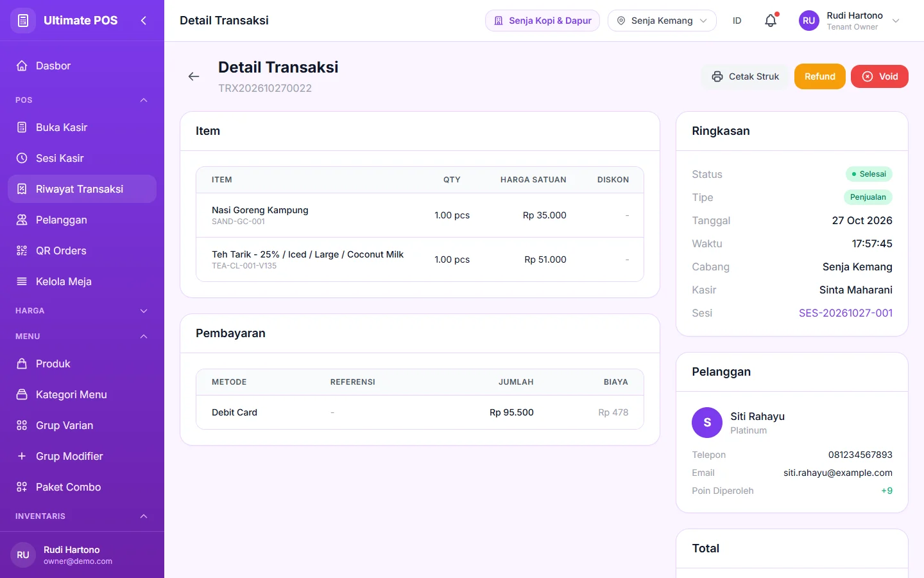Click SKU code SAND-GC-001
This screenshot has height=578, width=924.
(x=238, y=222)
